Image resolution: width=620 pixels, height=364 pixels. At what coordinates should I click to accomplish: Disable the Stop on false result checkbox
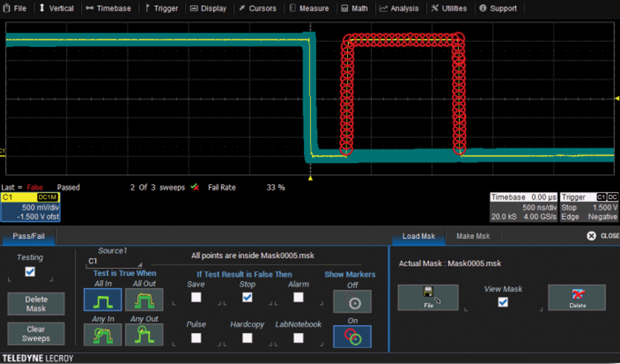point(247,297)
